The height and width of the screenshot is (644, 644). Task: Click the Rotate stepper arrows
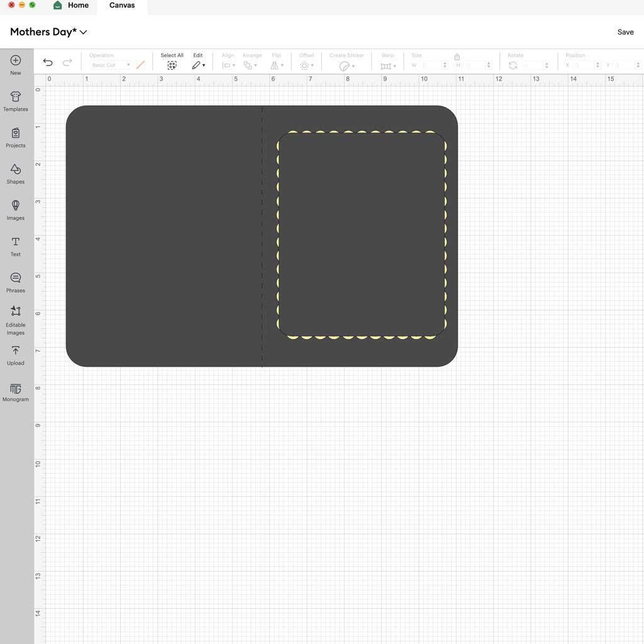[547, 65]
